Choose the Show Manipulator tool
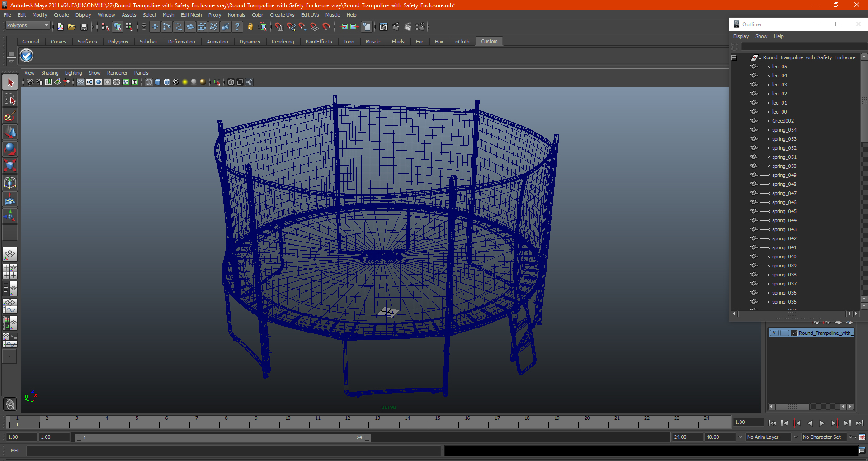The height and width of the screenshot is (461, 868). coord(10,216)
